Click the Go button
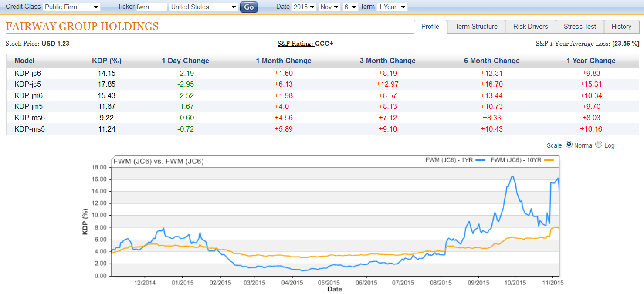644x294 pixels. tap(249, 7)
